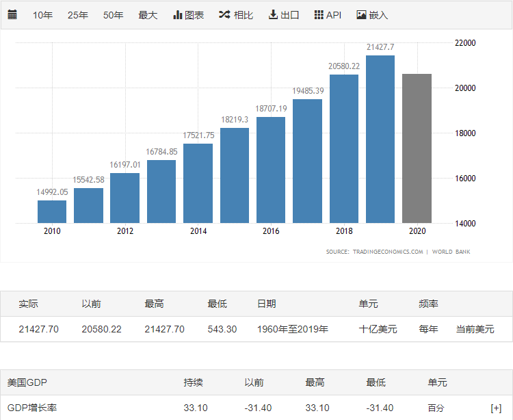Screen dimensions: 513x420
Task: Select the 最大 time range
Action: [x=148, y=15]
